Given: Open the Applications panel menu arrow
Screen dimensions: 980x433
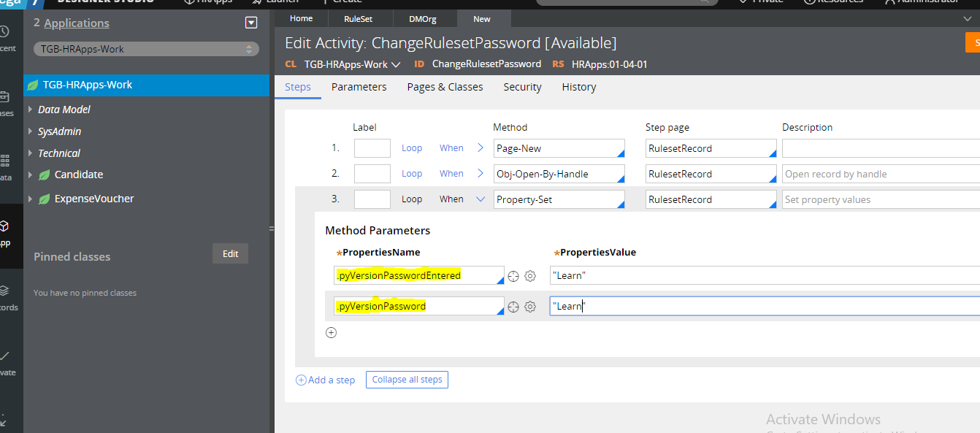Looking at the screenshot, I should pos(251,23).
